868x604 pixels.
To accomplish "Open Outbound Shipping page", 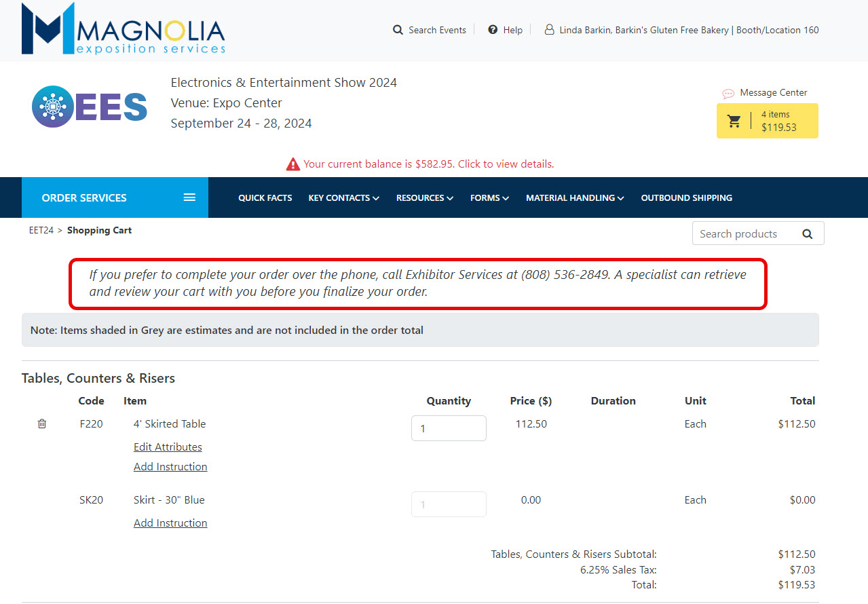I will tap(686, 198).
